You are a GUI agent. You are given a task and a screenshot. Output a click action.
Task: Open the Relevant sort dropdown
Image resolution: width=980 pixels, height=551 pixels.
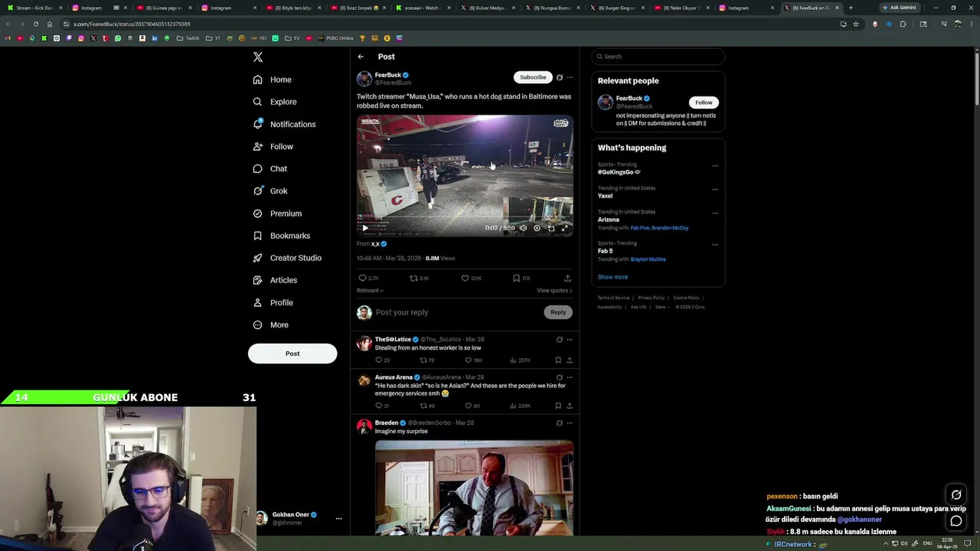coord(370,291)
